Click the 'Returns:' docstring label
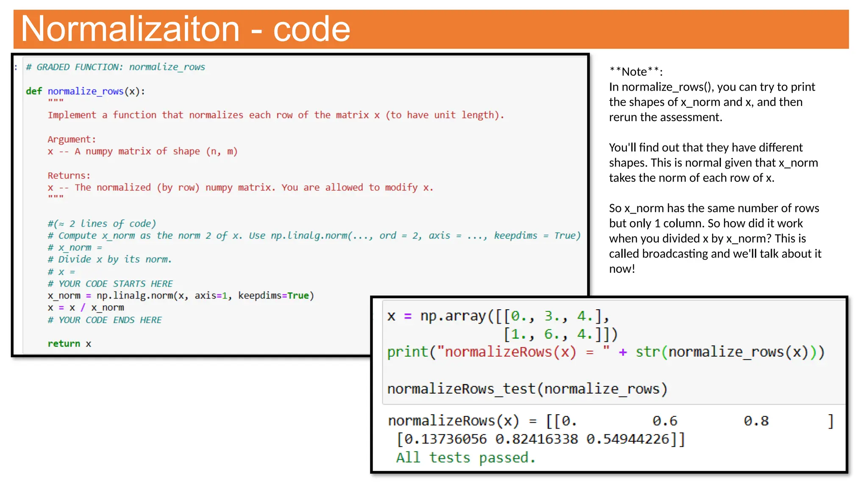The height and width of the screenshot is (488, 868). click(69, 175)
